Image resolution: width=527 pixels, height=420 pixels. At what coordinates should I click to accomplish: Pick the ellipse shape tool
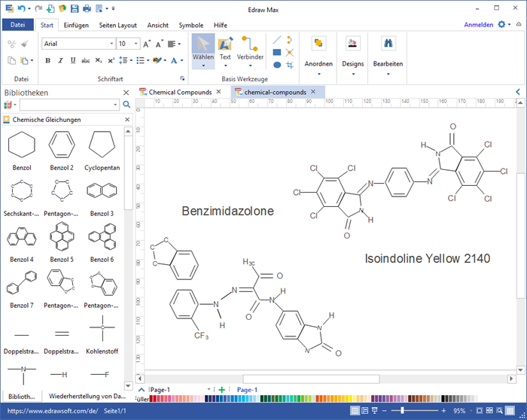tap(277, 65)
